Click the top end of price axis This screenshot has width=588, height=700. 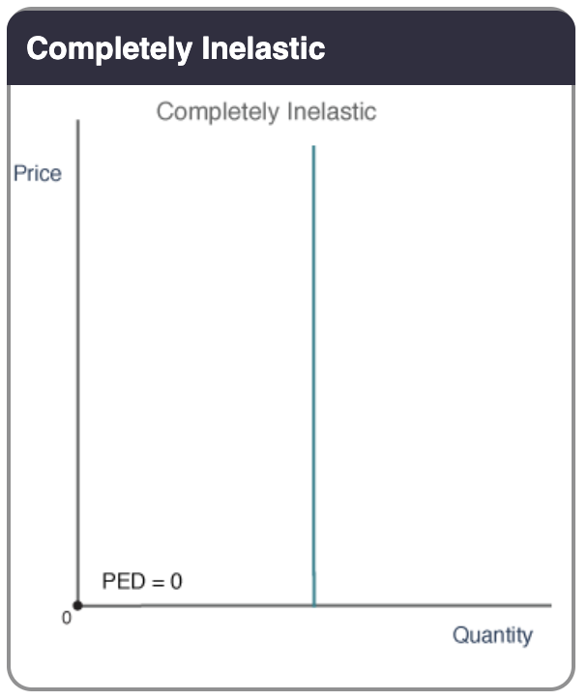click(78, 124)
